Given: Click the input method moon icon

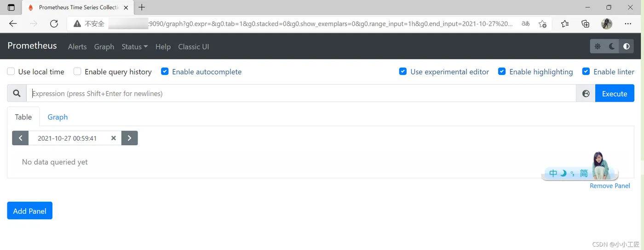Looking at the screenshot, I should point(563,173).
